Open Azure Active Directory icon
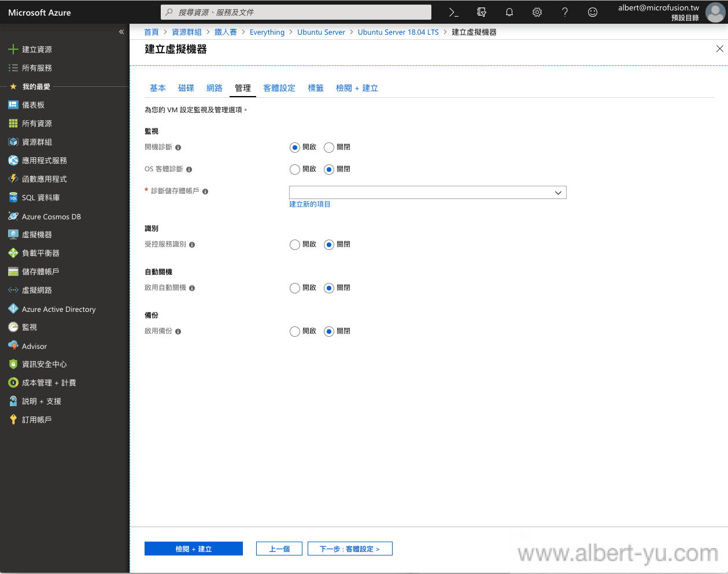 click(13, 309)
